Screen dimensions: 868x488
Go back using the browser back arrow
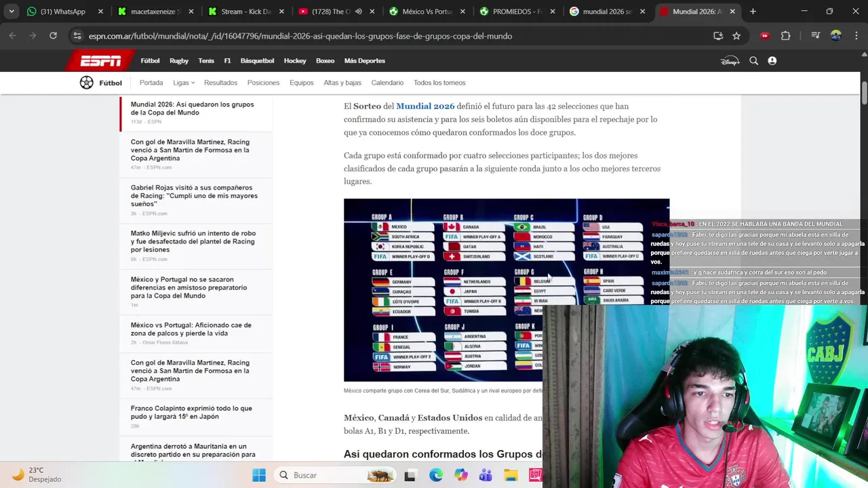point(12,36)
